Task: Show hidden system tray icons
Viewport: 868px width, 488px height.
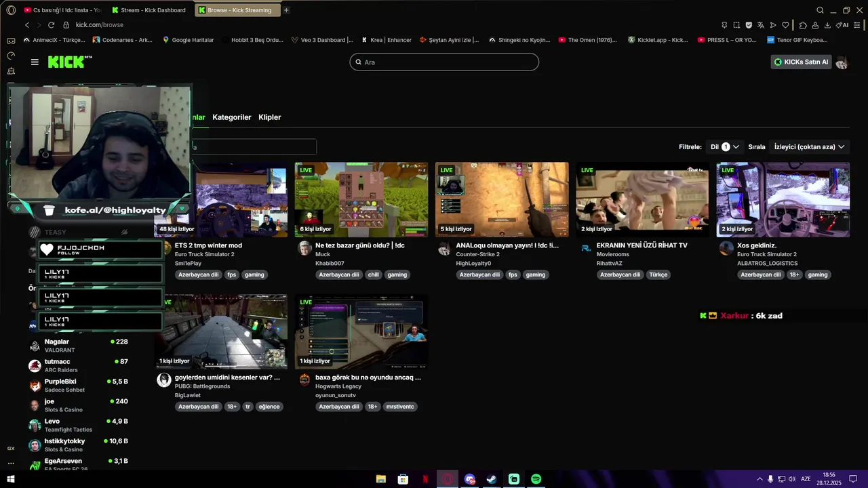Action: click(x=759, y=479)
